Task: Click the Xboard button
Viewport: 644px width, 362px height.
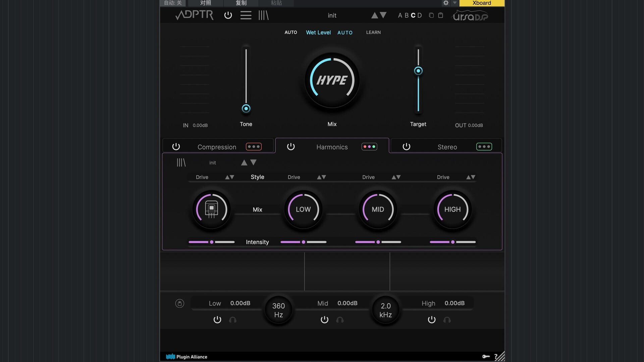Action: pos(482,3)
